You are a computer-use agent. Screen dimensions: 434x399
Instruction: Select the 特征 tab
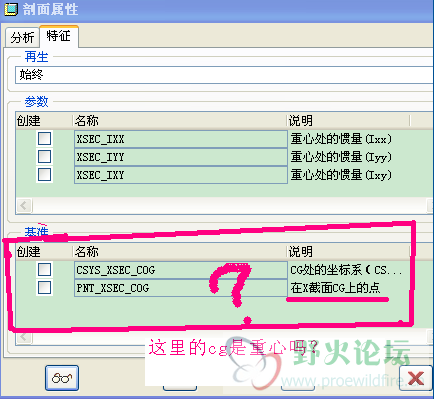click(x=59, y=36)
